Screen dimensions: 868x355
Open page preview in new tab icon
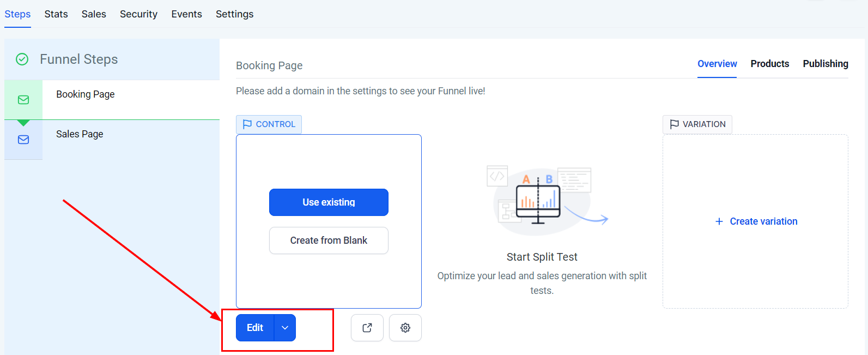[367, 328]
